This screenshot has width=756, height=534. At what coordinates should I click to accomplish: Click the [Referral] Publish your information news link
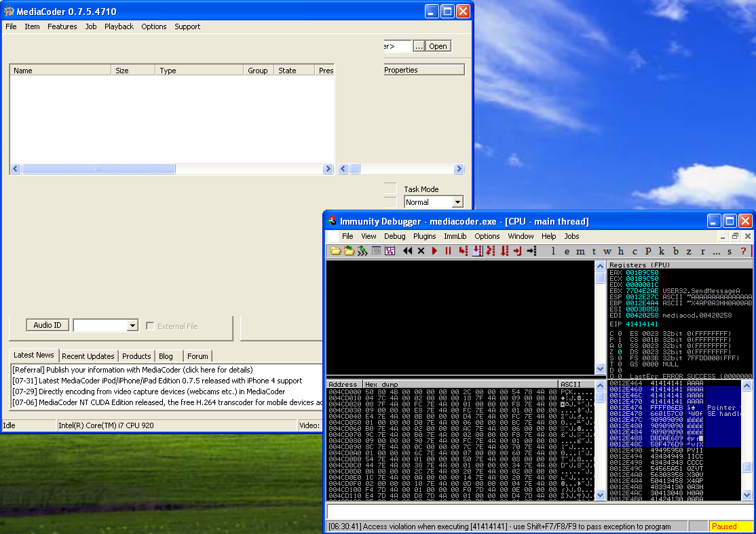[132, 370]
